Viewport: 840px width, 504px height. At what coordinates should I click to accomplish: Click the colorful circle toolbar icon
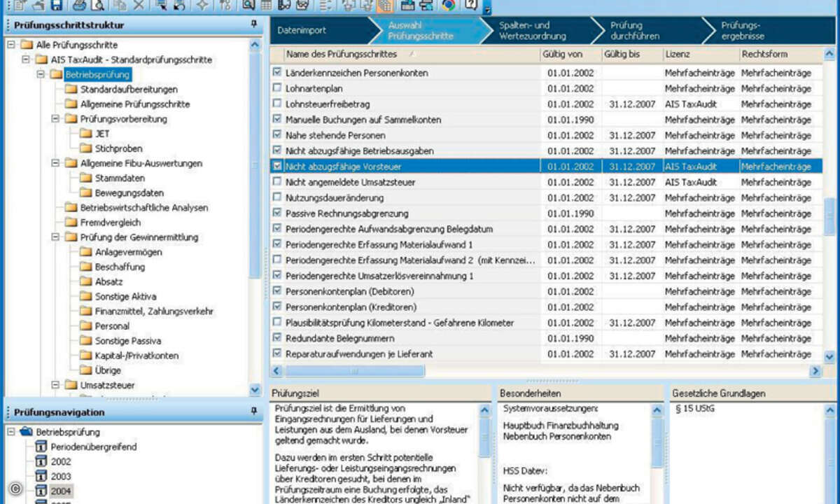pyautogui.click(x=449, y=6)
